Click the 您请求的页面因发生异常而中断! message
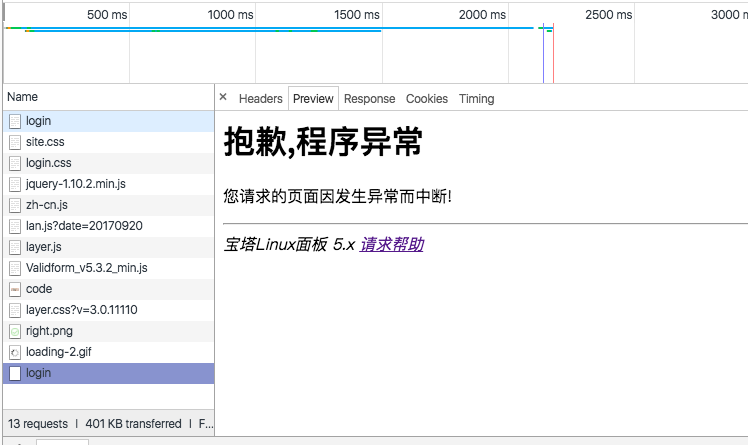 (337, 196)
